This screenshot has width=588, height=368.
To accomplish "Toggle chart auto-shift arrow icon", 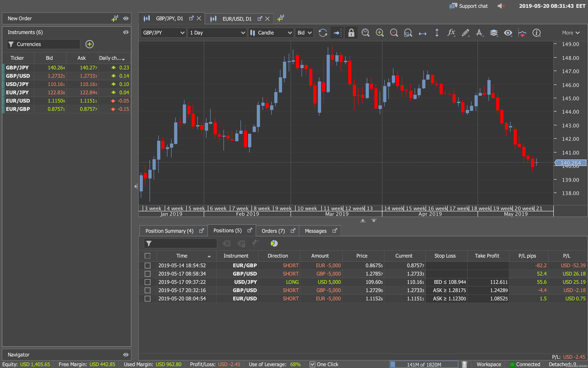I will (337, 33).
